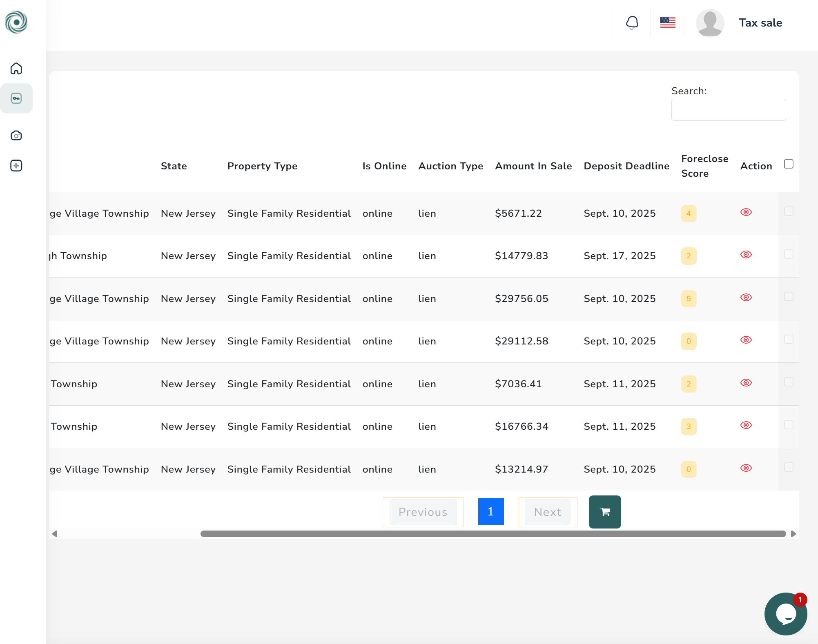This screenshot has height=644, width=818.
Task: View details for the $5671.22 row
Action: (746, 212)
